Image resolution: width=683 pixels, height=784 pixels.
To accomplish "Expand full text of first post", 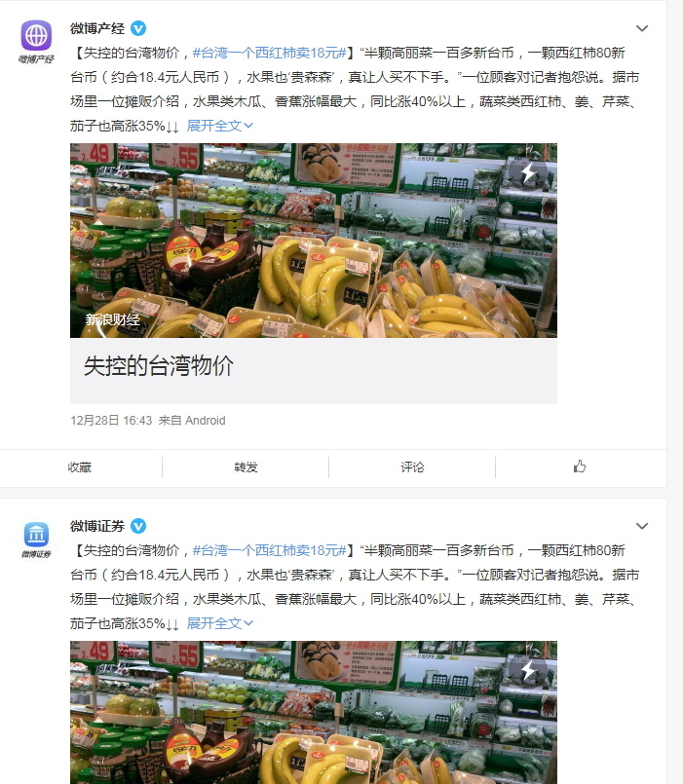I will click(x=219, y=126).
